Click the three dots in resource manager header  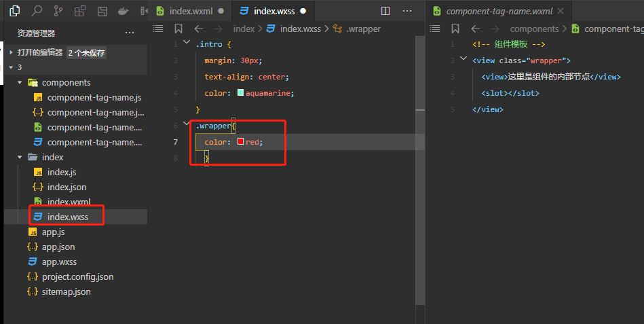click(130, 33)
